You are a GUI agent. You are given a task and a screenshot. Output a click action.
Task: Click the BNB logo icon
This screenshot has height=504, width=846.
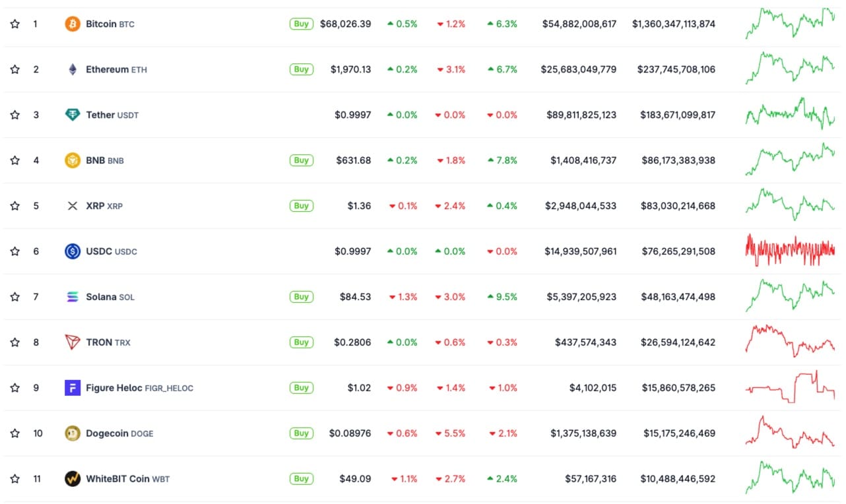point(72,160)
